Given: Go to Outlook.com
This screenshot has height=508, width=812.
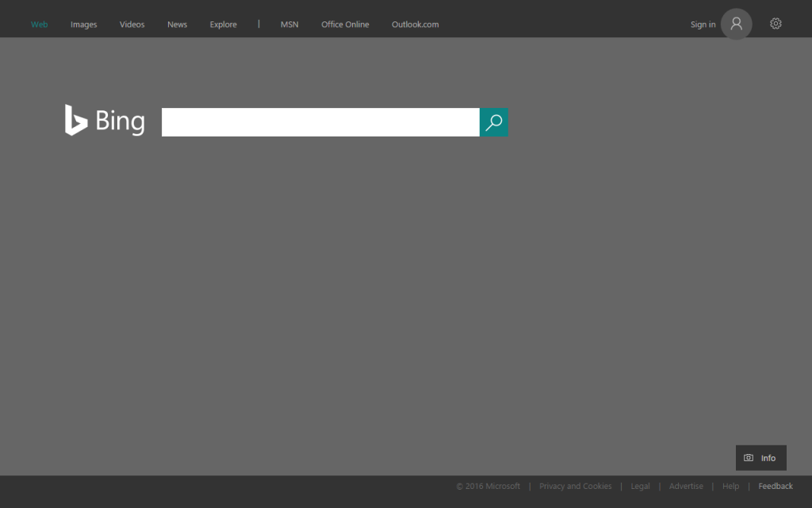Looking at the screenshot, I should [x=415, y=25].
